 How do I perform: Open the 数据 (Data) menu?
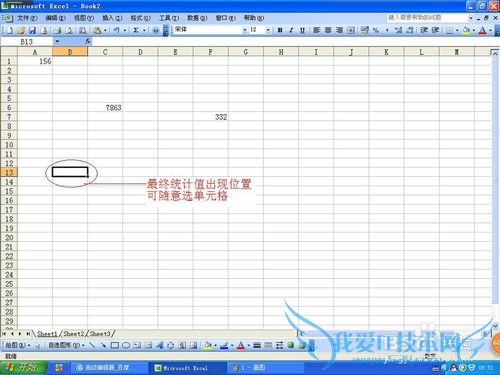(x=197, y=18)
